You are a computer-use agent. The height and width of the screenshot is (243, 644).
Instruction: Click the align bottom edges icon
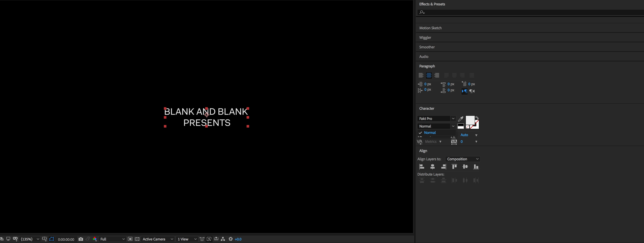476,167
